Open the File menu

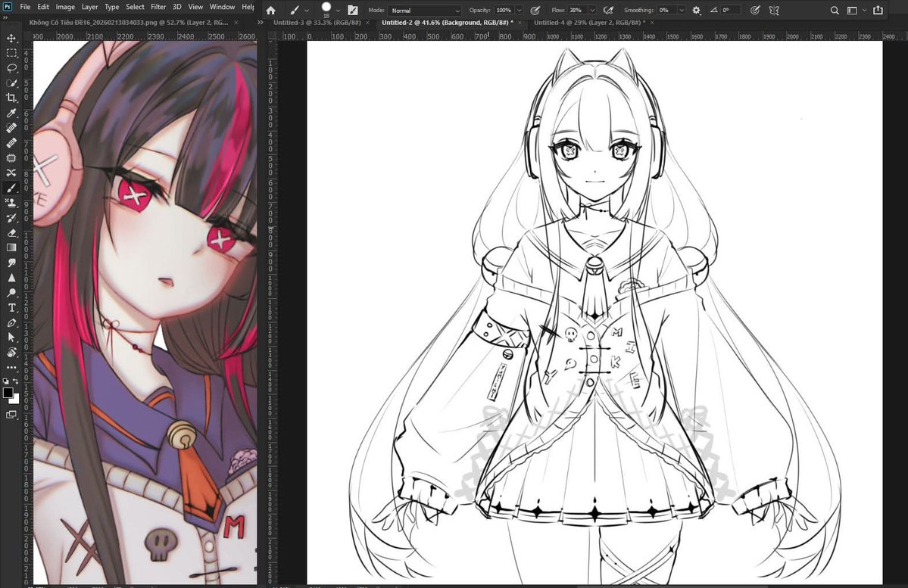(x=25, y=7)
